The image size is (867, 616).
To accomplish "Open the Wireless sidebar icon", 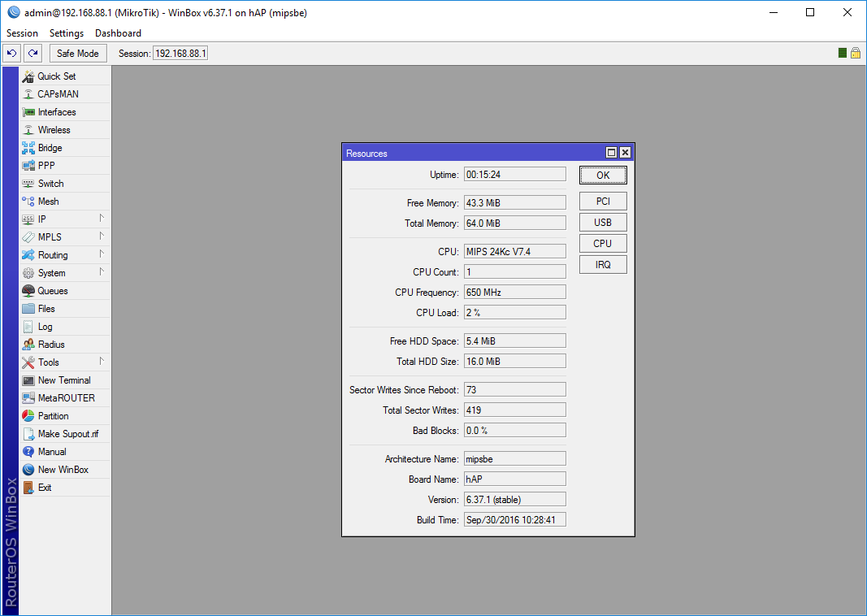I will pos(28,130).
